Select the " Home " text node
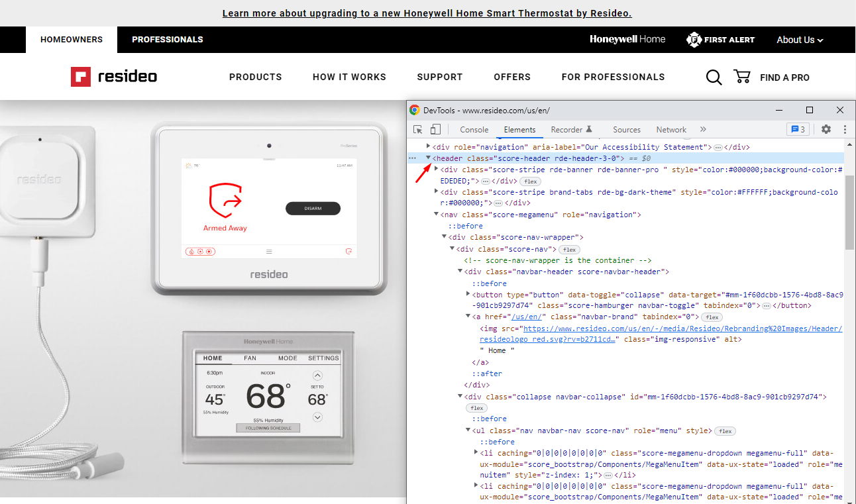856x504 pixels. pos(497,350)
